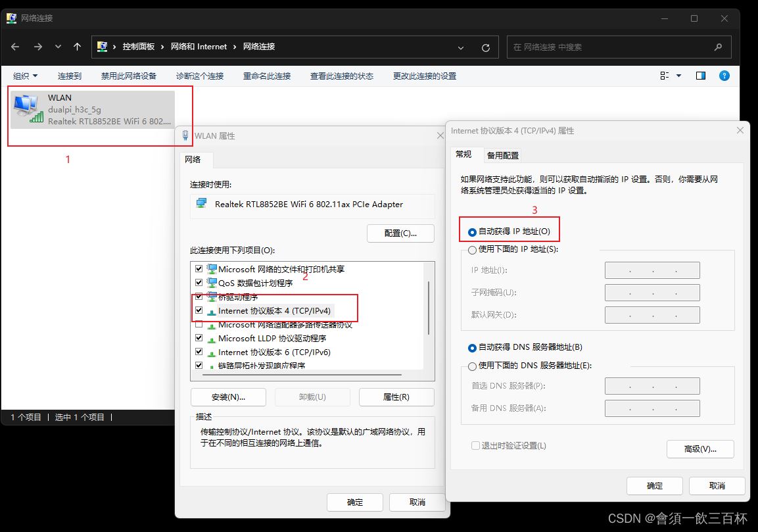Expand chevron after 网络和 Internet breadcrumb
The image size is (758, 532).
pyautogui.click(x=235, y=47)
